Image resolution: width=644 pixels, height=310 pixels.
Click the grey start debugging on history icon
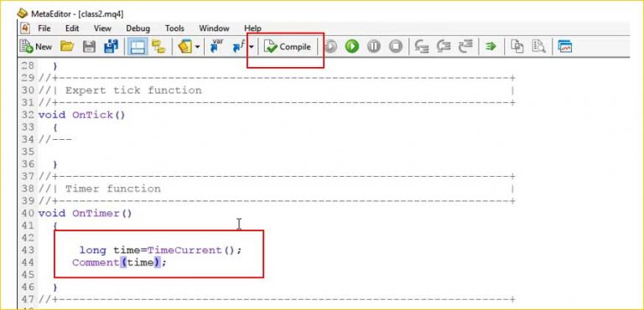coord(330,46)
